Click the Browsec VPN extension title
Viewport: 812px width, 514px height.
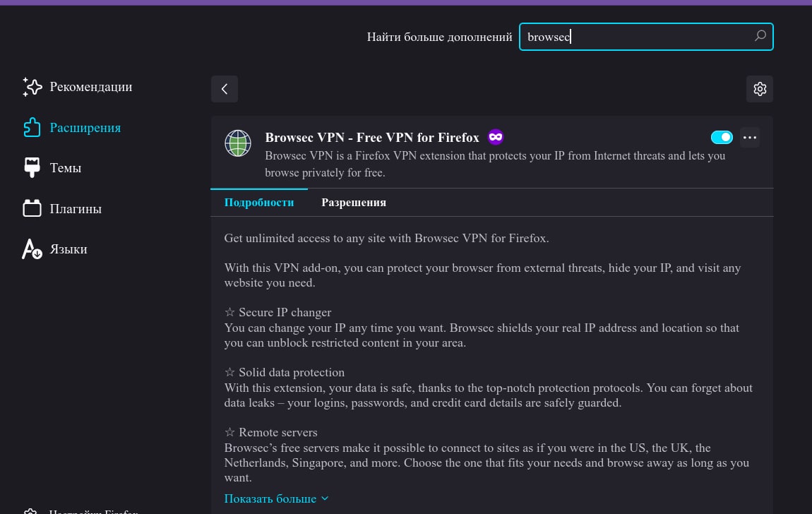click(x=372, y=138)
